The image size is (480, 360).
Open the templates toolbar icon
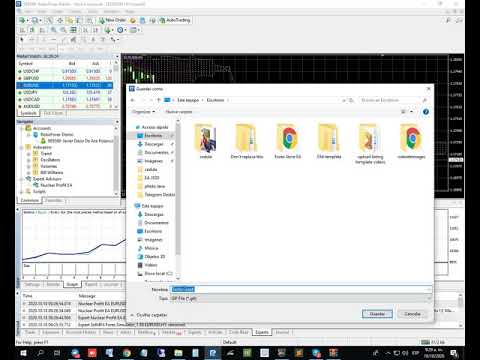click(x=134, y=30)
